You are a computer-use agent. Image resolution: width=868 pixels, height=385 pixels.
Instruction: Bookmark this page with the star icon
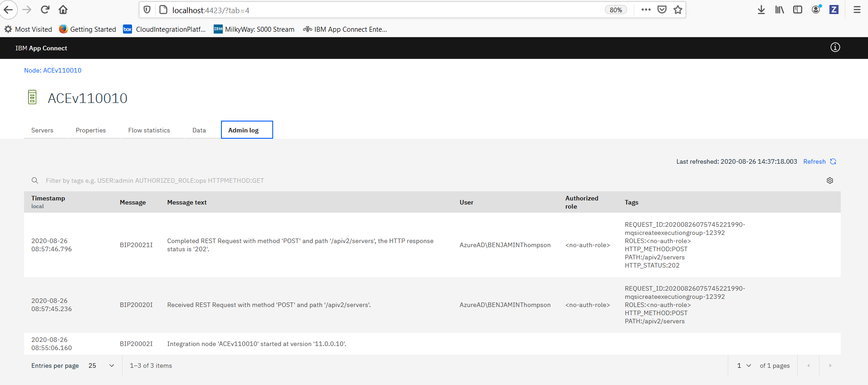[x=678, y=10]
